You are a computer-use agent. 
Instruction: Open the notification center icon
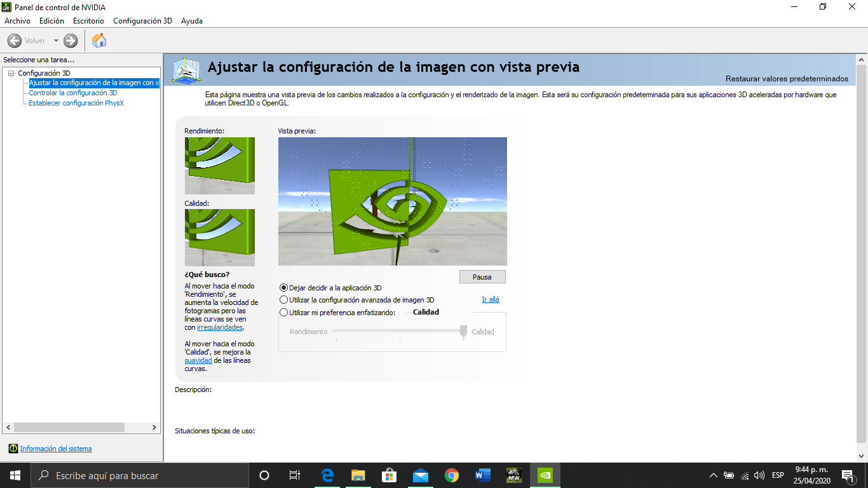click(x=848, y=475)
